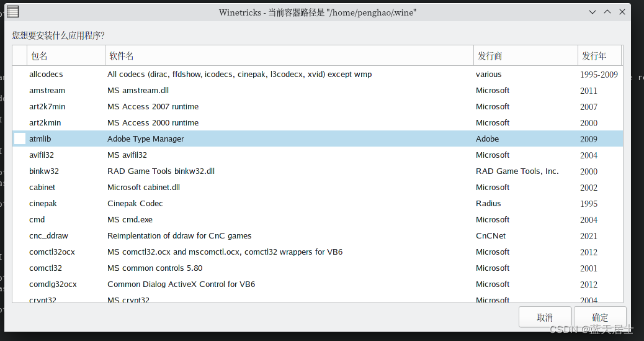Click publisher 'RAD Game Tools, Inc.'
The width and height of the screenshot is (644, 341).
coord(517,171)
